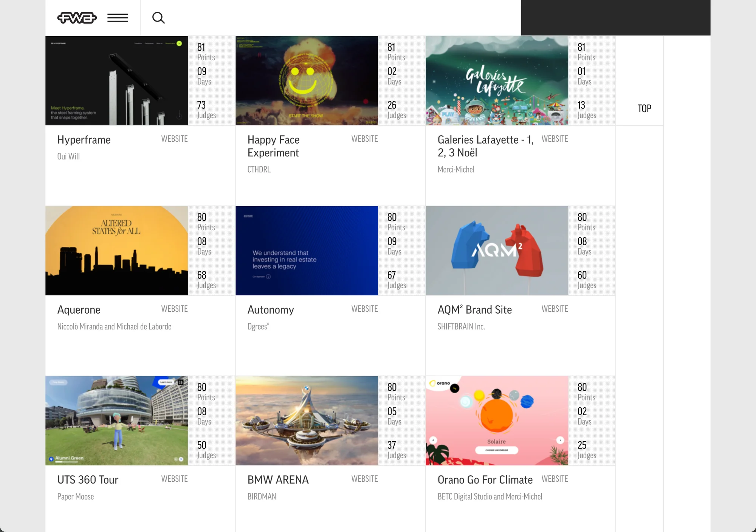The width and height of the screenshot is (756, 532).
Task: Click the FWA logo icon
Action: click(77, 18)
